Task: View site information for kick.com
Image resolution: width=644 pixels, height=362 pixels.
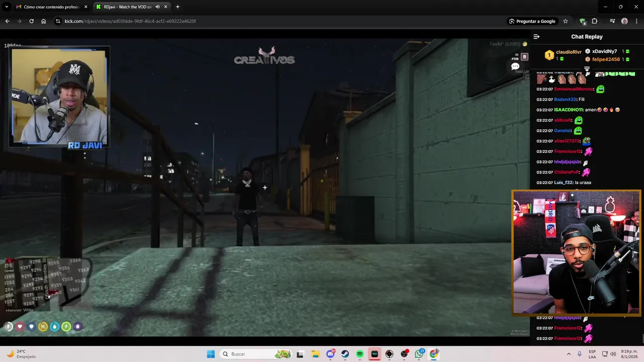Action: click(58, 21)
